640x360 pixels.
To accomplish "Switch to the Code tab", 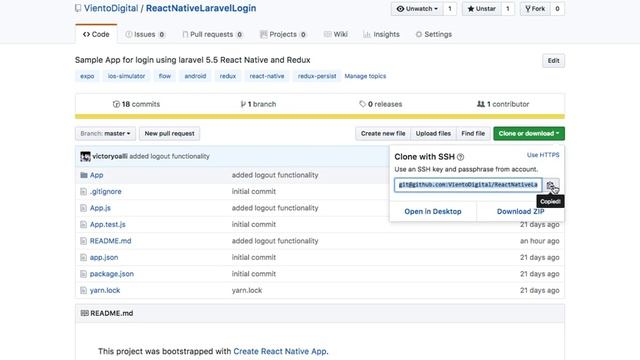I will (x=96, y=34).
